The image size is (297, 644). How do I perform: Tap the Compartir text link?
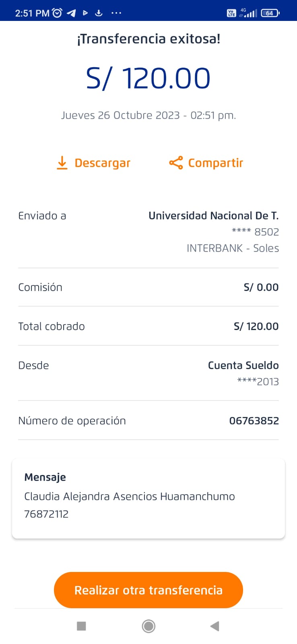coord(216,163)
